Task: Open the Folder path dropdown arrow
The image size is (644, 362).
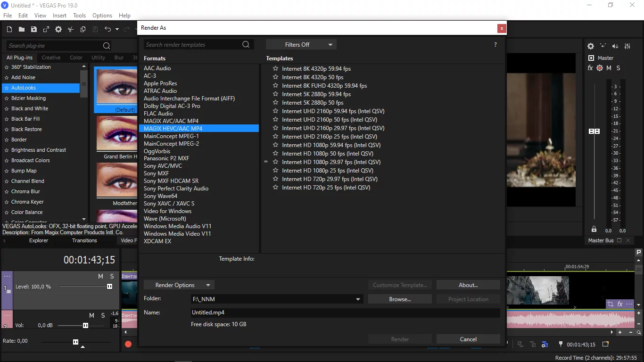Action: (x=358, y=299)
